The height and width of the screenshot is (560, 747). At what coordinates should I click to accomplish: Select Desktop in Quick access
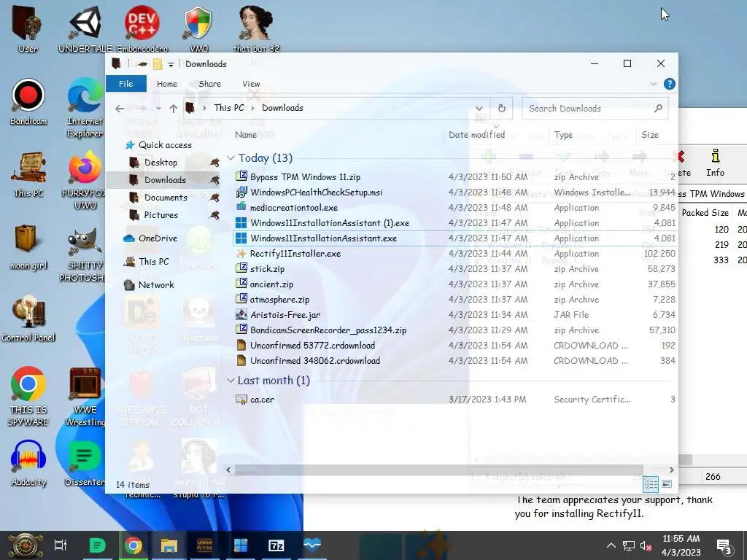pyautogui.click(x=160, y=163)
